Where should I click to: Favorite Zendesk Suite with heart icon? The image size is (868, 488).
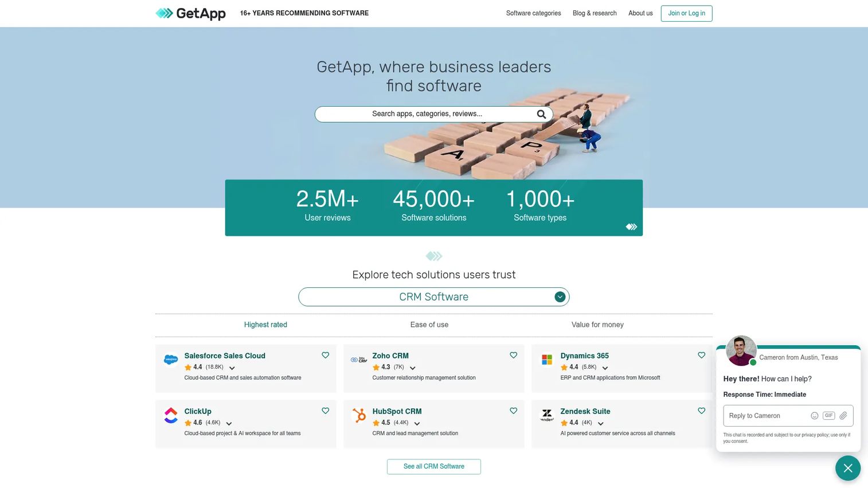(x=701, y=411)
